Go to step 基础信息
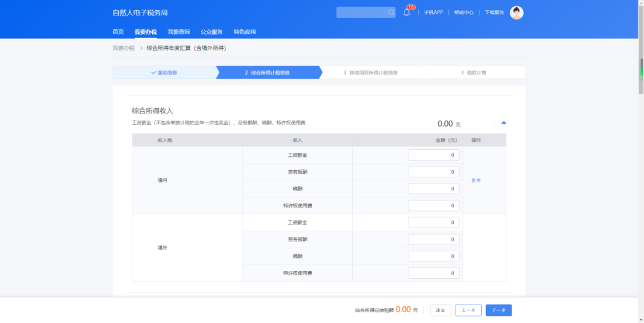 pyautogui.click(x=165, y=72)
